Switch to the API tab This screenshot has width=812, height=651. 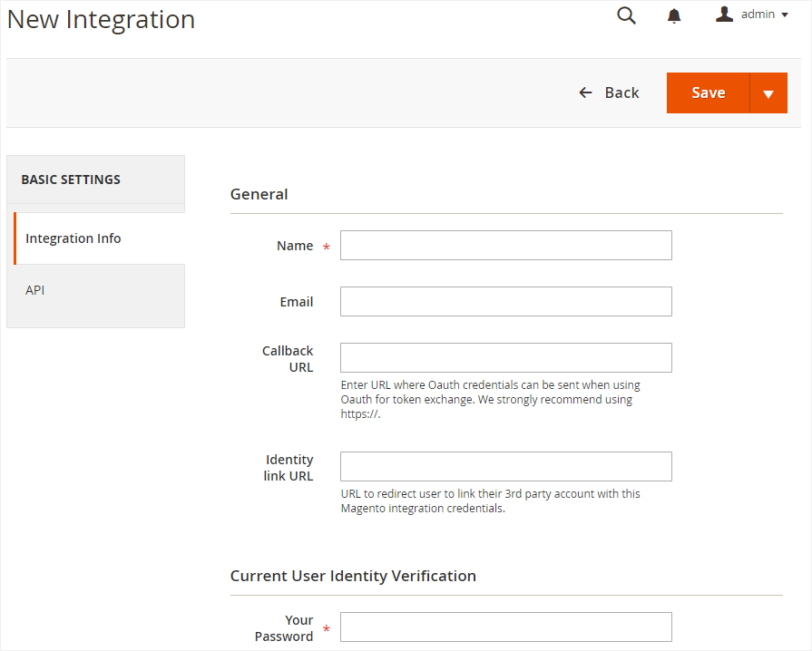(96, 290)
